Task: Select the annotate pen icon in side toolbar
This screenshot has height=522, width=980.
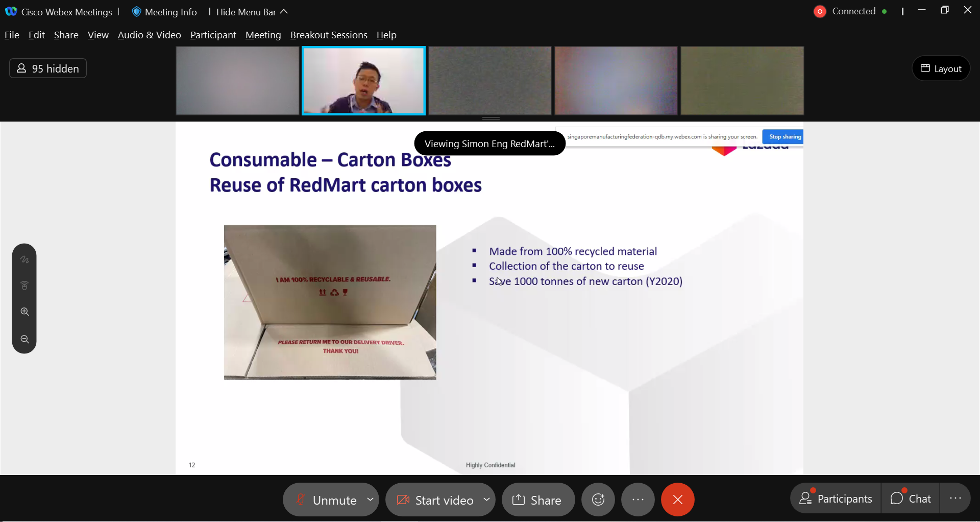Action: [24, 260]
